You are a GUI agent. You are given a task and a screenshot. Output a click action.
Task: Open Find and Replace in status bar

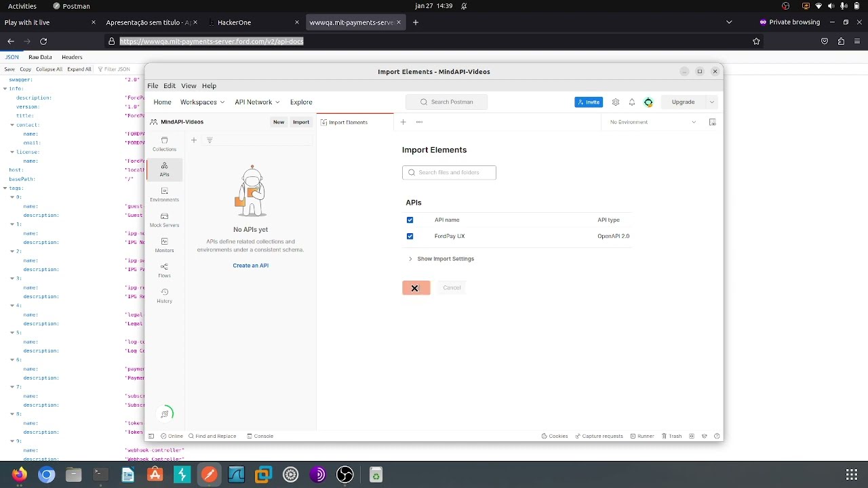212,436
